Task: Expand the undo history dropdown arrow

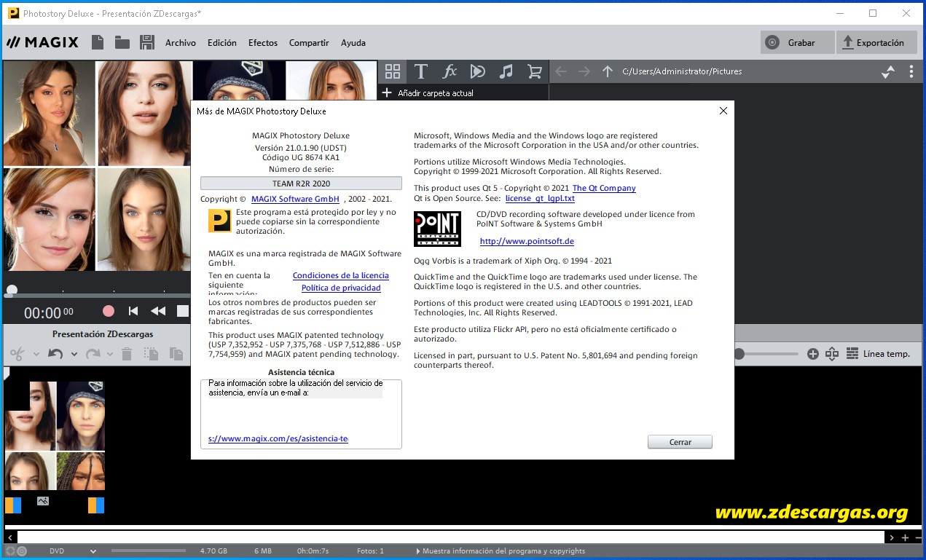Action: click(74, 355)
